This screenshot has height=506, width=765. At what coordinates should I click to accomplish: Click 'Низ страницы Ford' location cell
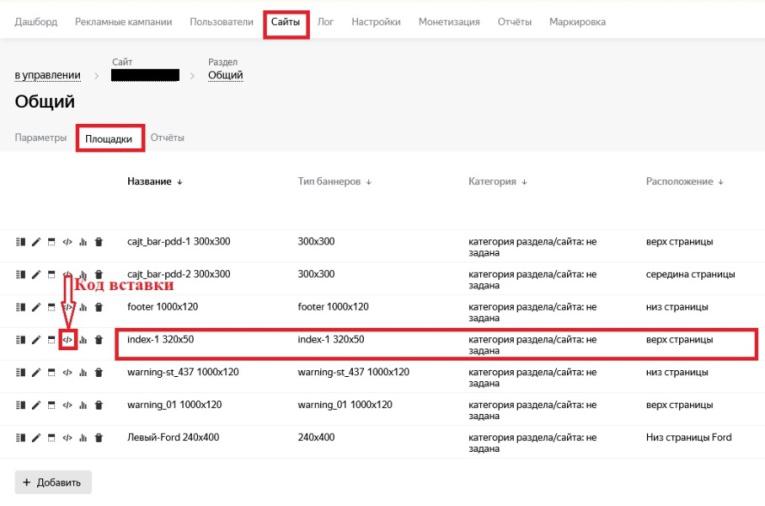click(x=689, y=438)
